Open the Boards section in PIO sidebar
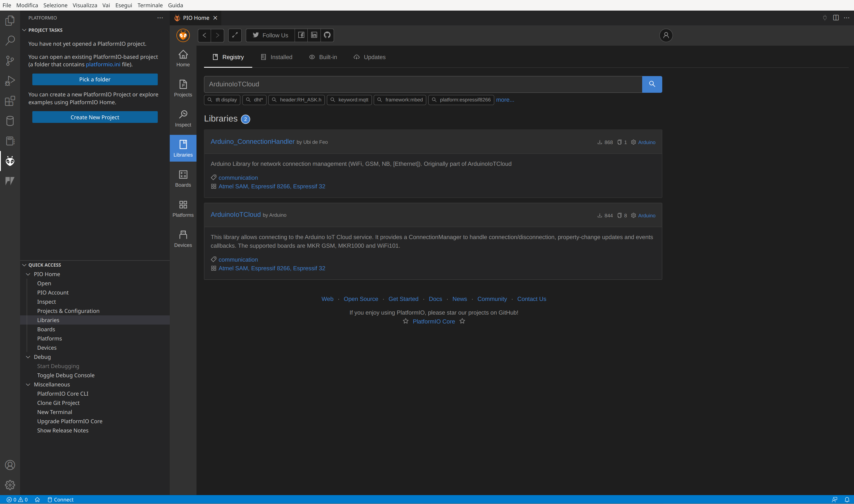 [x=183, y=178]
